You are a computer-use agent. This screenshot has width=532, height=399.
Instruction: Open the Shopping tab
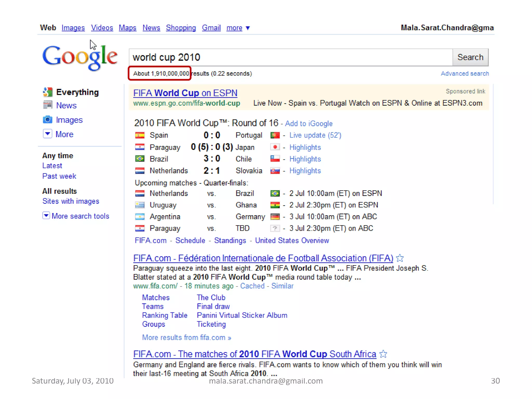point(181,28)
